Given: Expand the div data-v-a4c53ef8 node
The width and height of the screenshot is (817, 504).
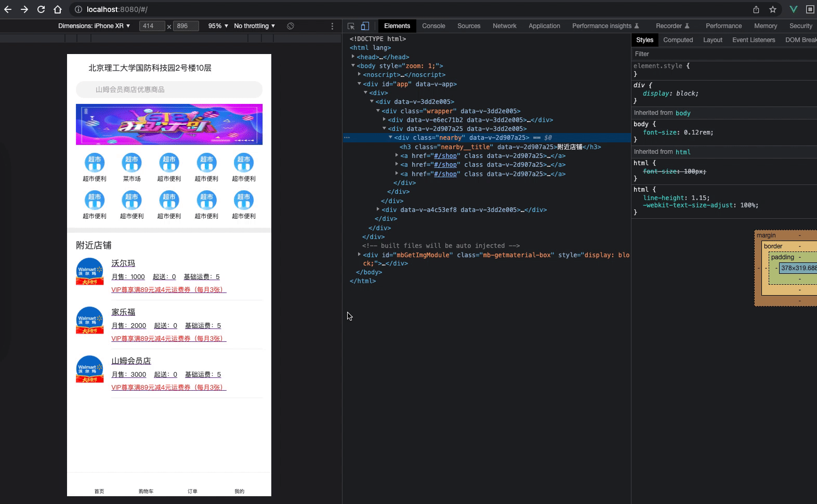Looking at the screenshot, I should tap(378, 209).
